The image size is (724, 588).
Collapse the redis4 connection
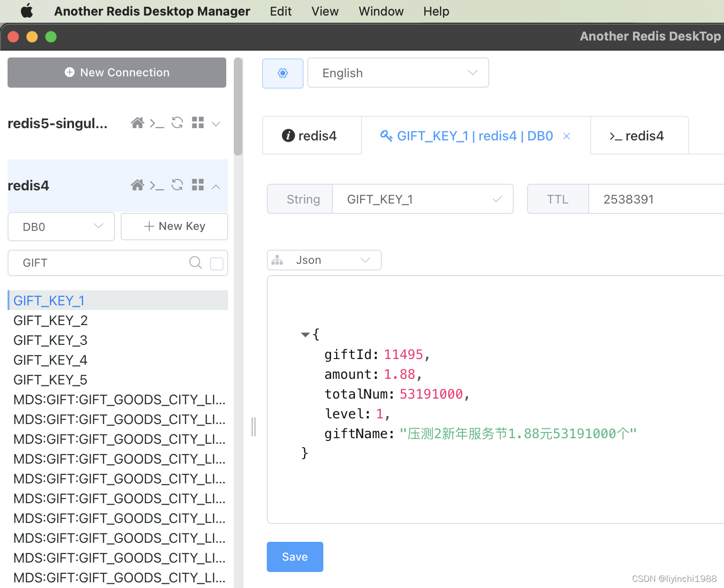pos(216,187)
